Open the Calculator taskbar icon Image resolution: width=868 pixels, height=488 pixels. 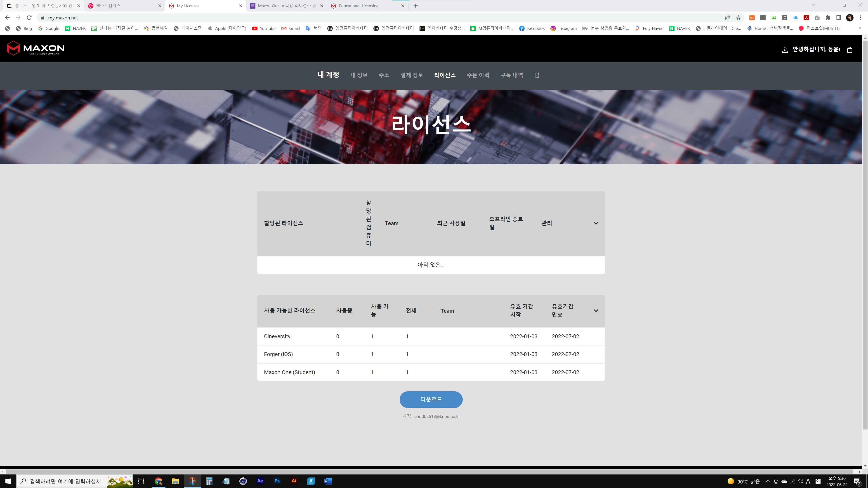coord(209,481)
